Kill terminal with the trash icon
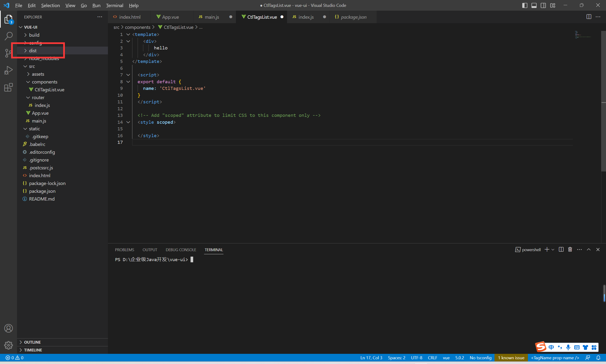Image resolution: width=606 pixels, height=364 pixels. click(x=570, y=250)
